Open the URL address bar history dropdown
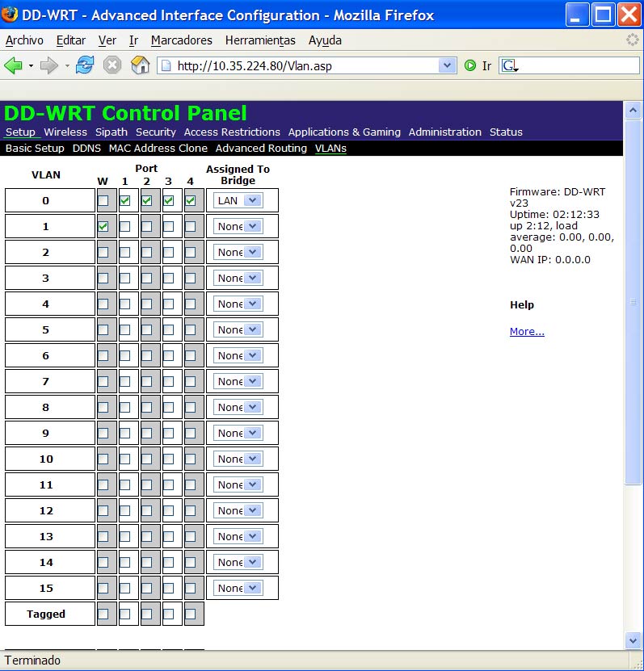Screen dimensions: 644x671 coord(447,66)
